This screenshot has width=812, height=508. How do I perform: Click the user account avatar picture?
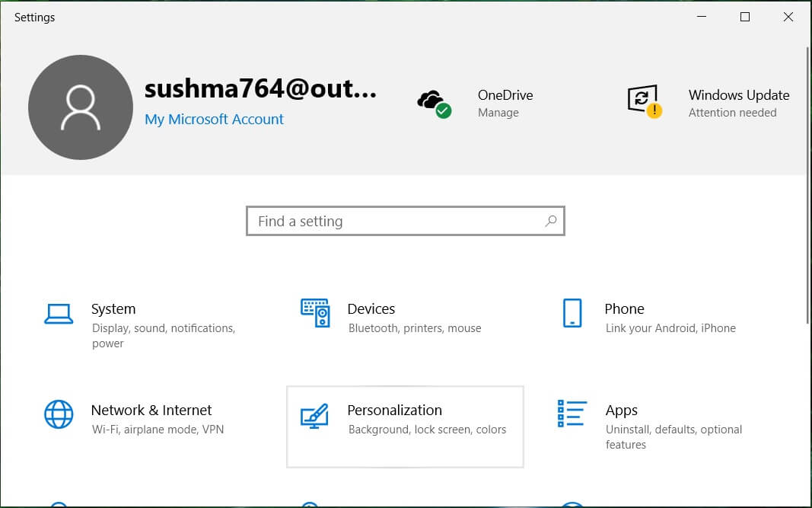[x=80, y=107]
